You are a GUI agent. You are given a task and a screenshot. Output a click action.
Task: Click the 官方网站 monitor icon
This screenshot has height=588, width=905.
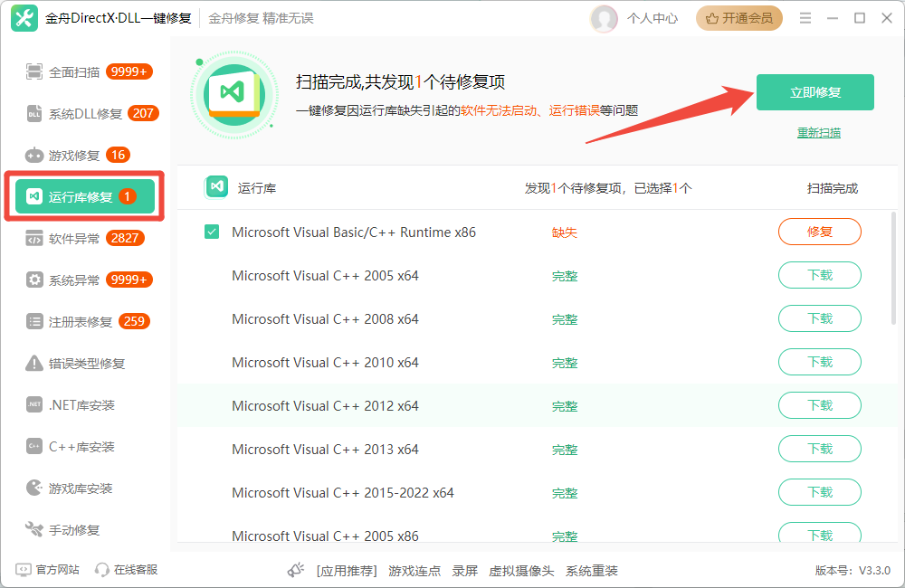[24, 570]
